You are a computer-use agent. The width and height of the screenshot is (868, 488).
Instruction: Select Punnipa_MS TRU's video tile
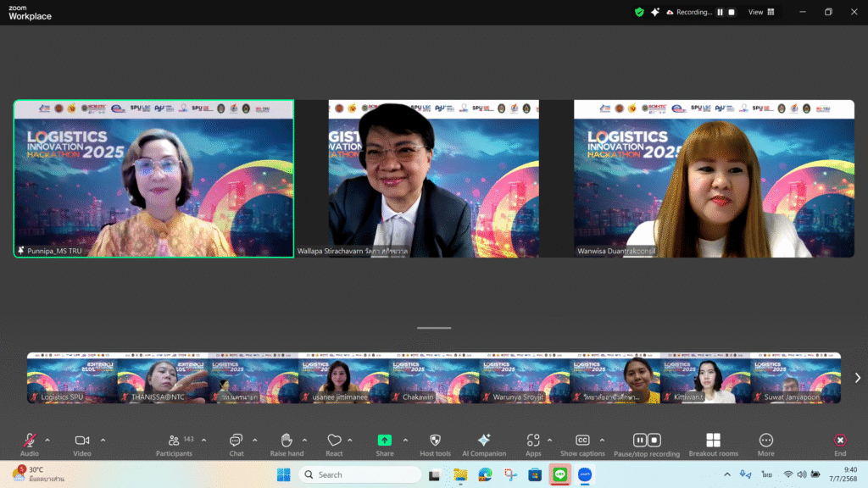(x=154, y=179)
